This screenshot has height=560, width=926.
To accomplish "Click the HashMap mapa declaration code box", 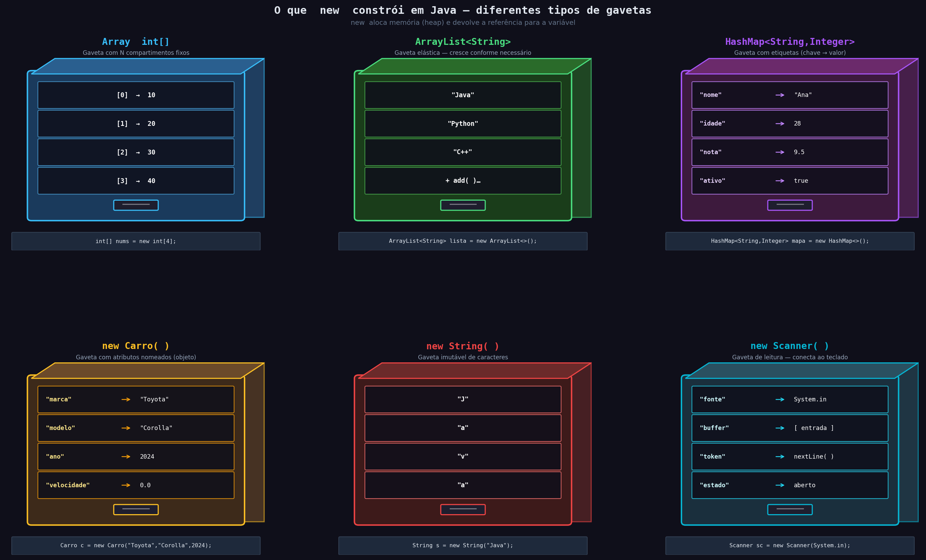I will coord(789,241).
